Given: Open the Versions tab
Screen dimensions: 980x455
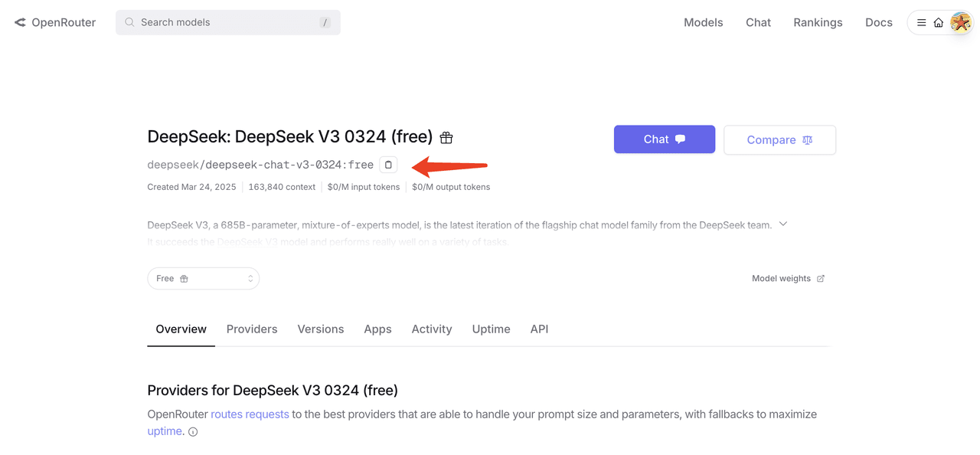Looking at the screenshot, I should [321, 329].
